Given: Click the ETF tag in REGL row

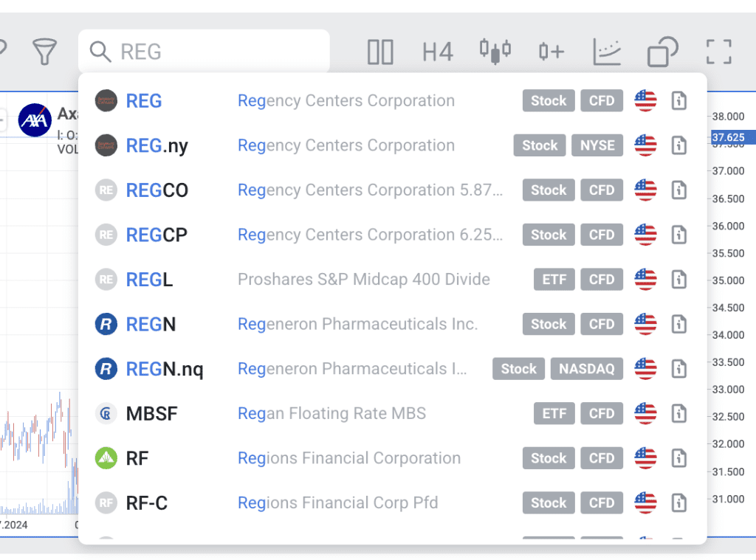Looking at the screenshot, I should pos(554,280).
